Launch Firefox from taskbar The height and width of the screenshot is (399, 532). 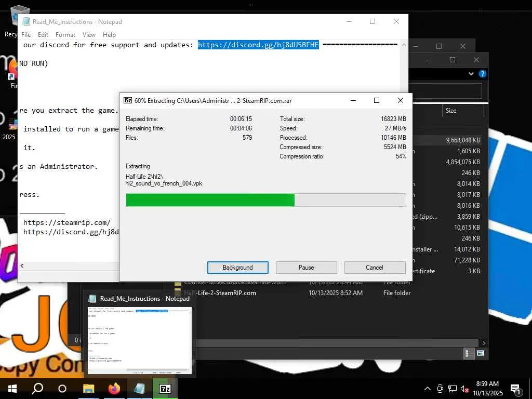coord(114,389)
